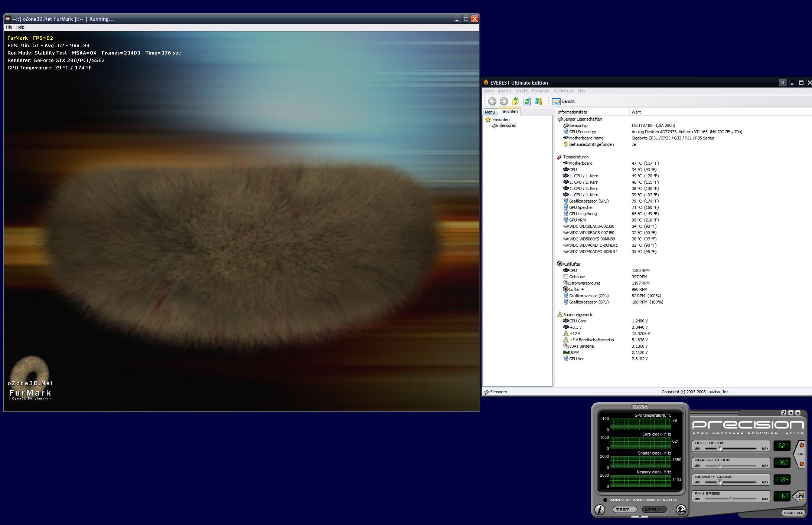Select the Sensor Eigenschaften group header
This screenshot has width=812, height=525.
(x=580, y=119)
